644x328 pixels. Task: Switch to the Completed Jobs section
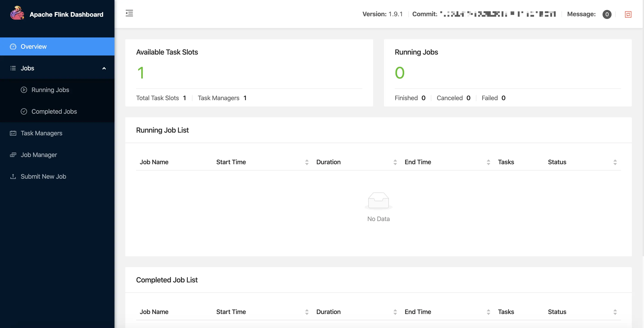point(54,111)
